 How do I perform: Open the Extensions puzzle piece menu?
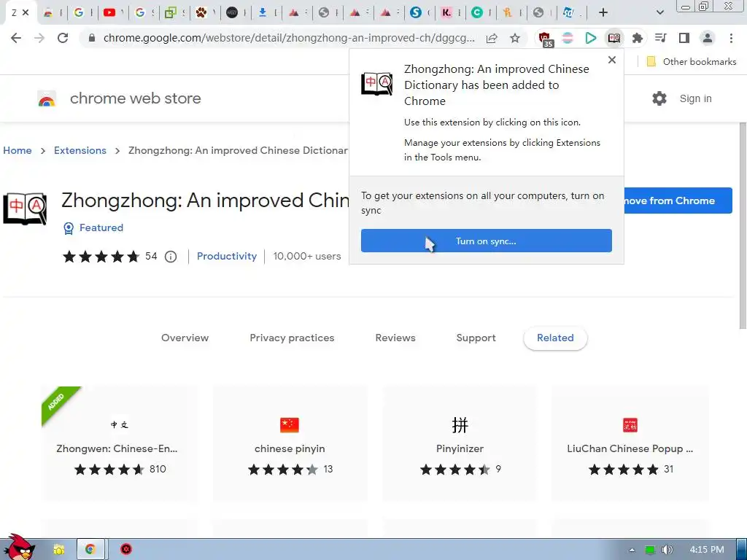[x=638, y=38]
